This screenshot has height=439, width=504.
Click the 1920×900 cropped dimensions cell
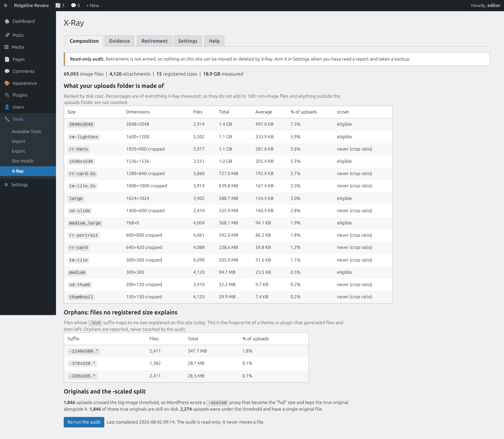click(145, 149)
